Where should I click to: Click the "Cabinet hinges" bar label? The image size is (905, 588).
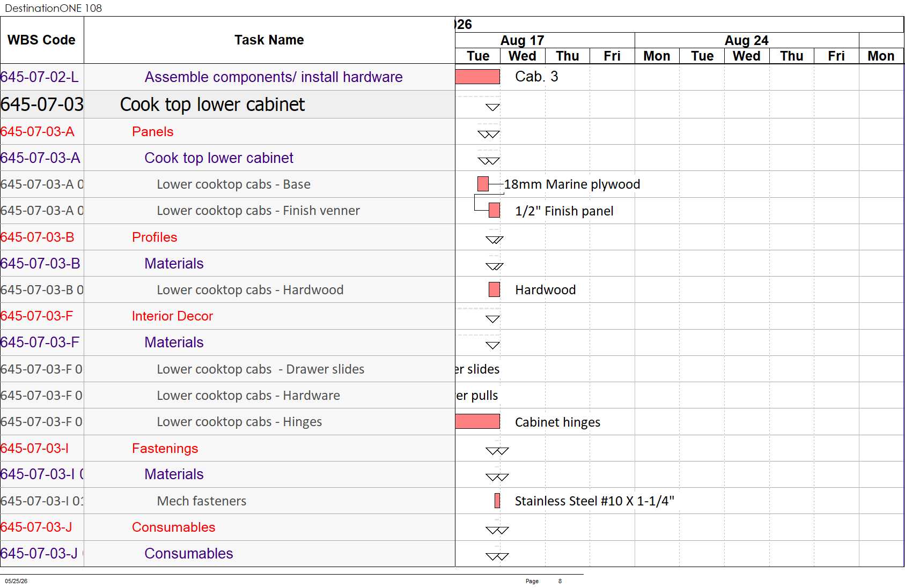click(x=557, y=422)
